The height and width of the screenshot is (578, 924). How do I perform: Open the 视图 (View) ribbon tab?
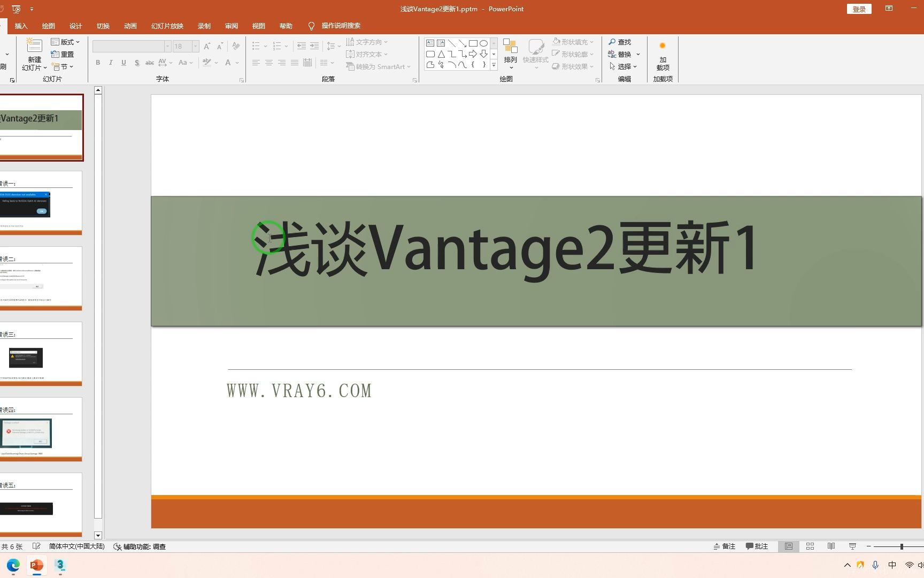pos(258,26)
